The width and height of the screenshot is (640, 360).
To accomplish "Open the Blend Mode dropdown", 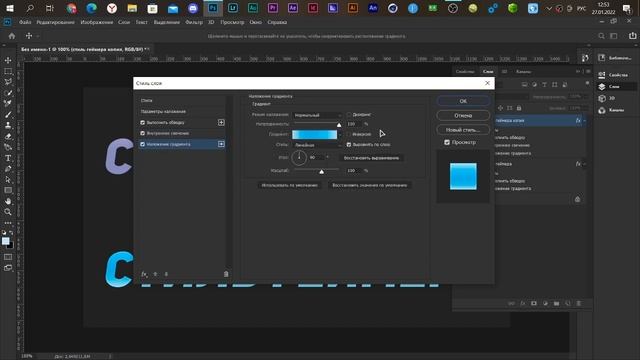I will coord(317,116).
